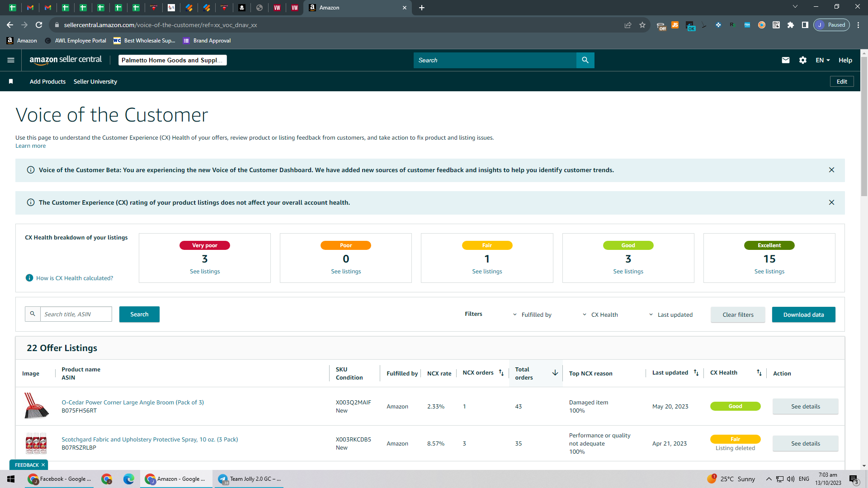Viewport: 868px width, 488px height.
Task: Open the Help menu
Action: (845, 60)
